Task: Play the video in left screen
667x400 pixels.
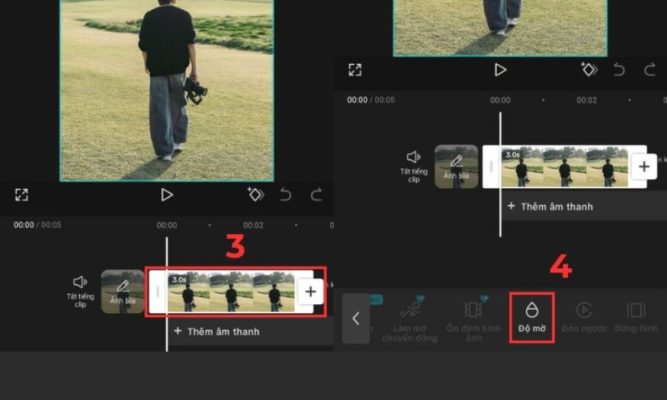Action: [167, 195]
